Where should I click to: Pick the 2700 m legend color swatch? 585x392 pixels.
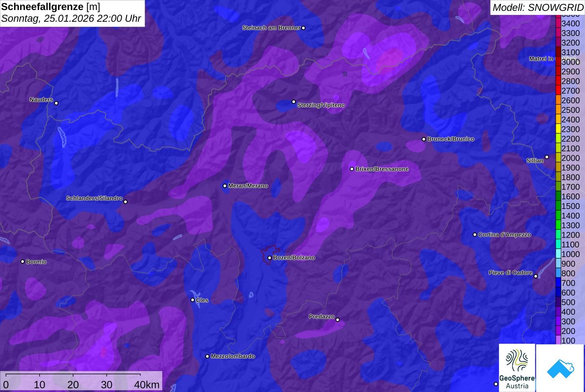[558, 91]
